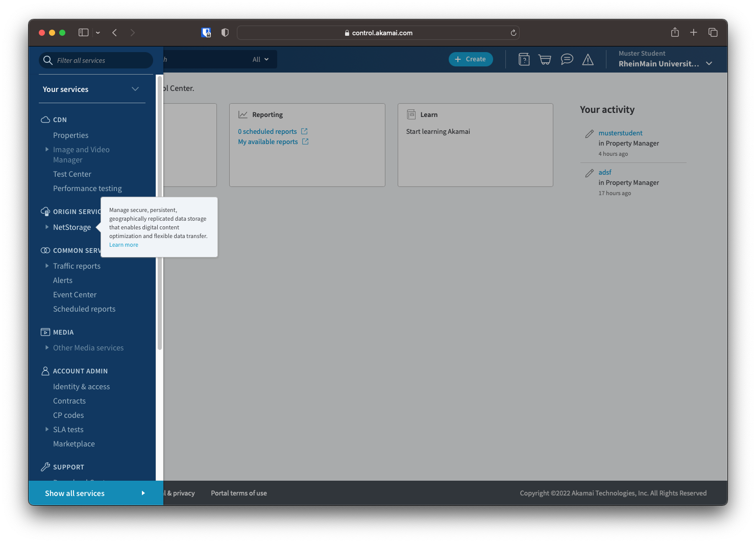Screen dimensions: 756x543
Task: Open the All search scope dropdown
Action: point(261,59)
